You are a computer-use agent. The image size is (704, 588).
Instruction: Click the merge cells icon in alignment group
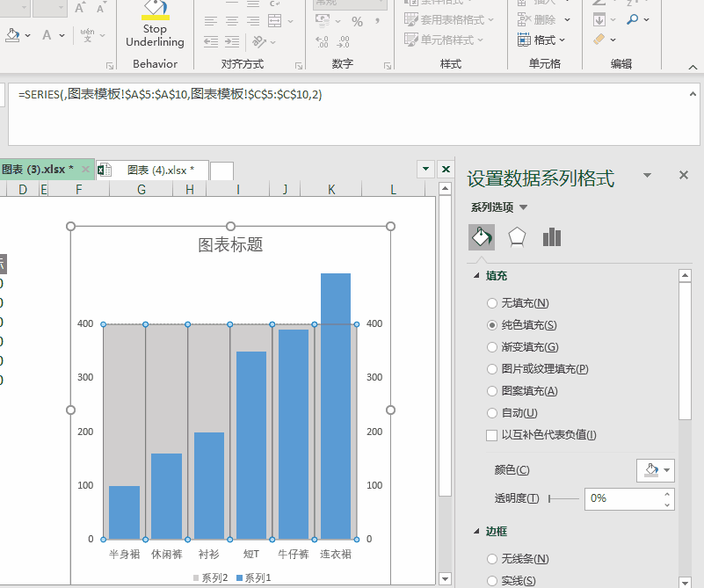coord(275,21)
